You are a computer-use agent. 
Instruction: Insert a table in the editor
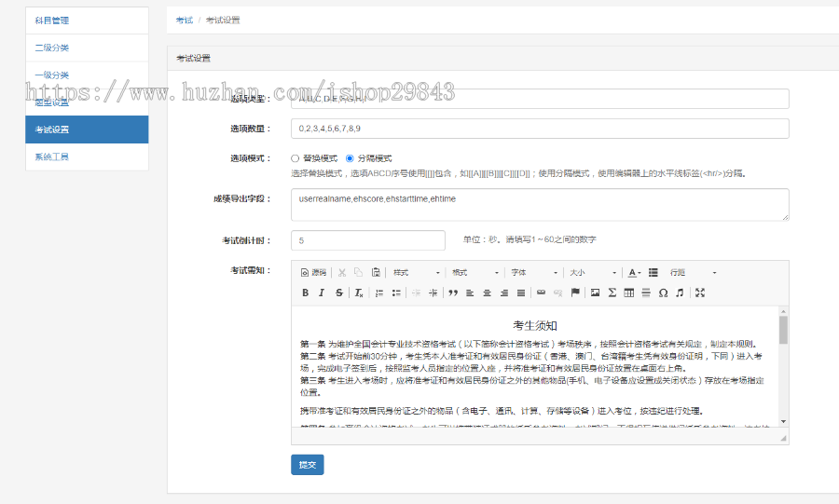click(628, 293)
